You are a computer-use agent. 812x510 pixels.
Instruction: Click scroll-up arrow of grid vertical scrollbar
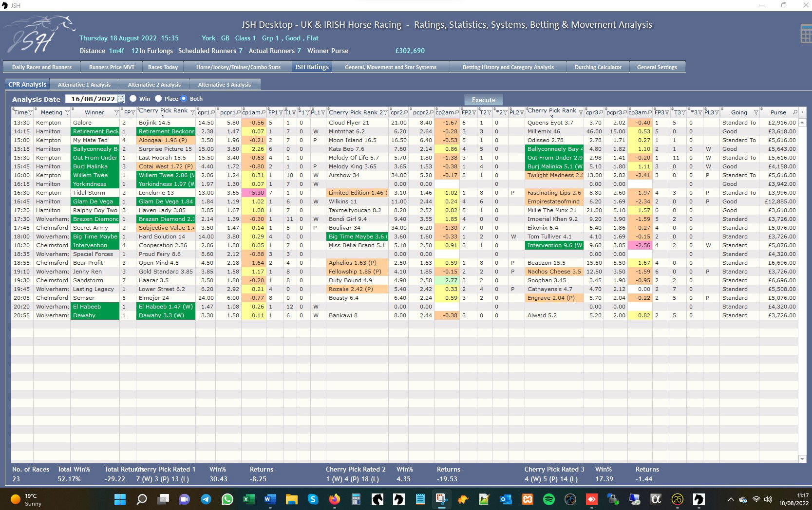(802, 122)
